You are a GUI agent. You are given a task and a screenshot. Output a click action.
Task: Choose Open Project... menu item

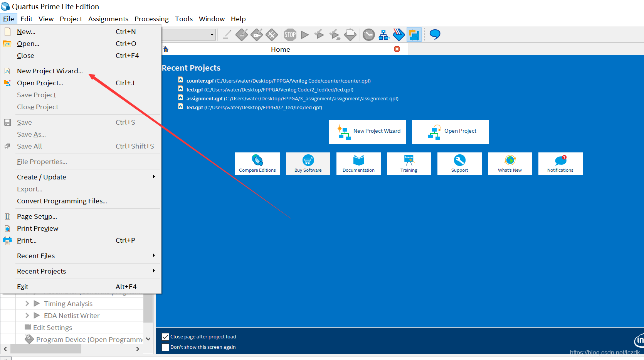(81, 83)
